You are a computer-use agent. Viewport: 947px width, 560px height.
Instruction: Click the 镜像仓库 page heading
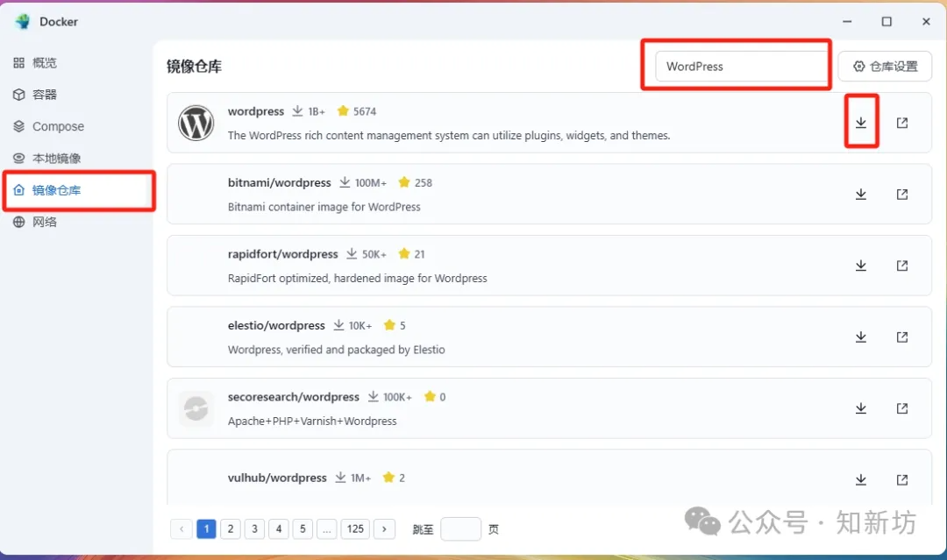pos(194,67)
